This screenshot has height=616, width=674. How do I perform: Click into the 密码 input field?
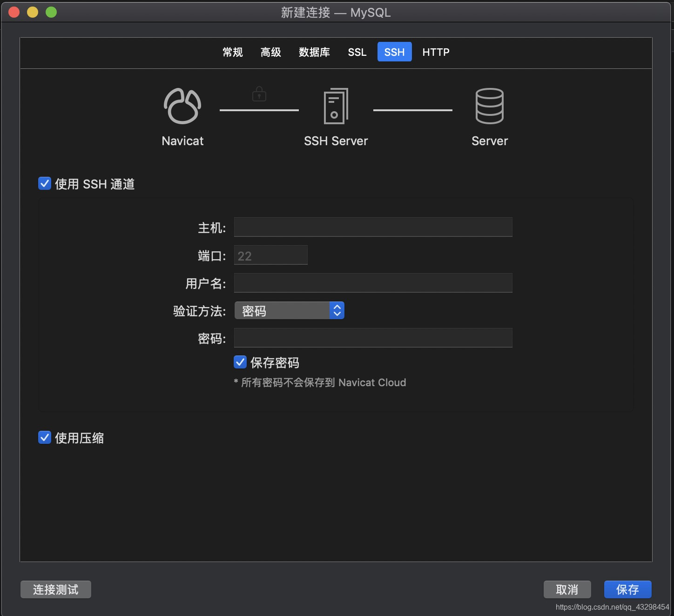click(373, 338)
